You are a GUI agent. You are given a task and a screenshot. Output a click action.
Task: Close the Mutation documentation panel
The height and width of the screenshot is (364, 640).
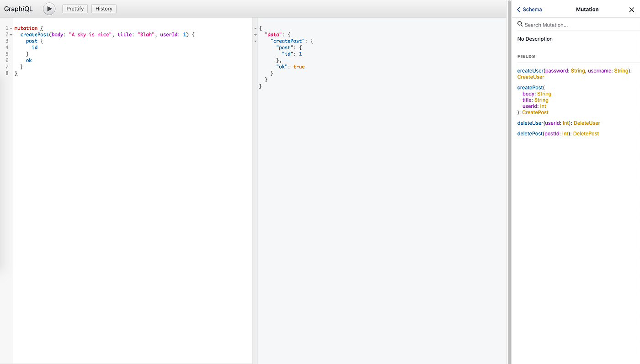click(x=631, y=9)
